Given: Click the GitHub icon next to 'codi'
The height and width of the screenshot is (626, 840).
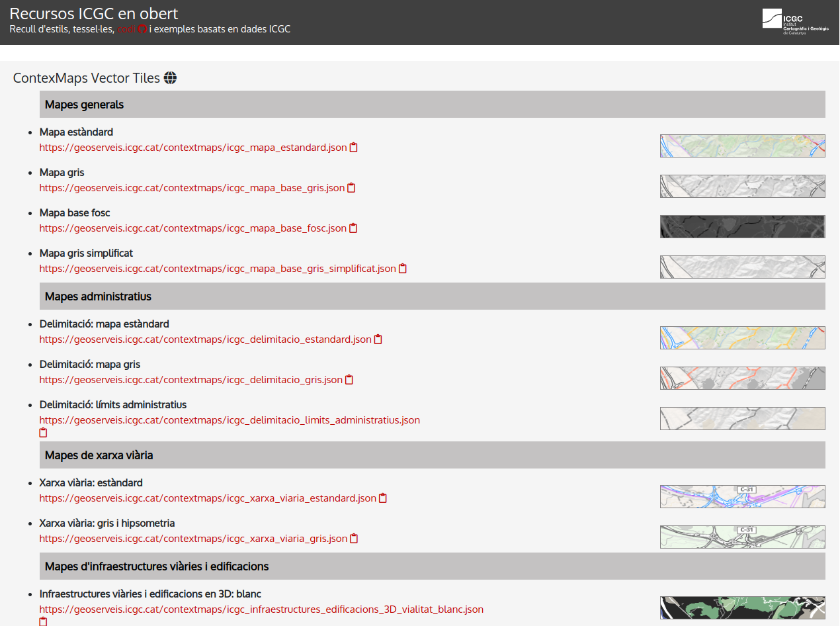Looking at the screenshot, I should click(142, 29).
